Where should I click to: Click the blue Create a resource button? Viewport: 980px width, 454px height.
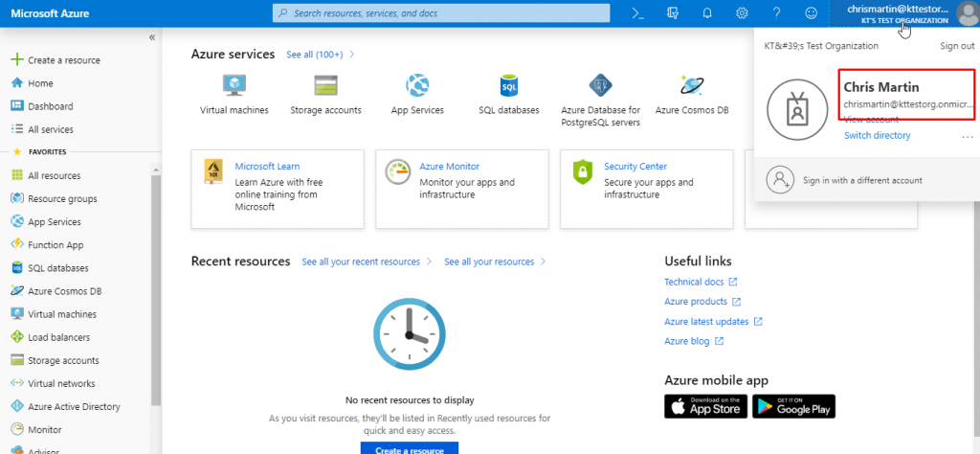(410, 447)
